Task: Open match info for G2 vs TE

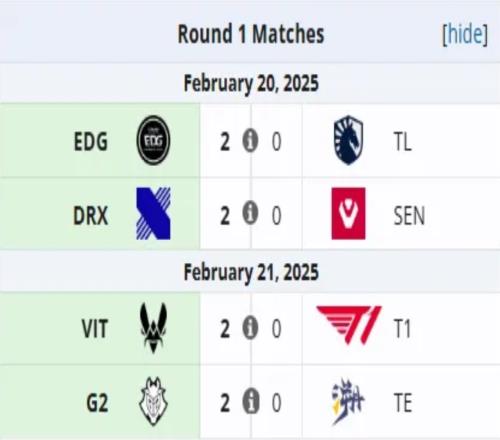Action: [x=251, y=401]
